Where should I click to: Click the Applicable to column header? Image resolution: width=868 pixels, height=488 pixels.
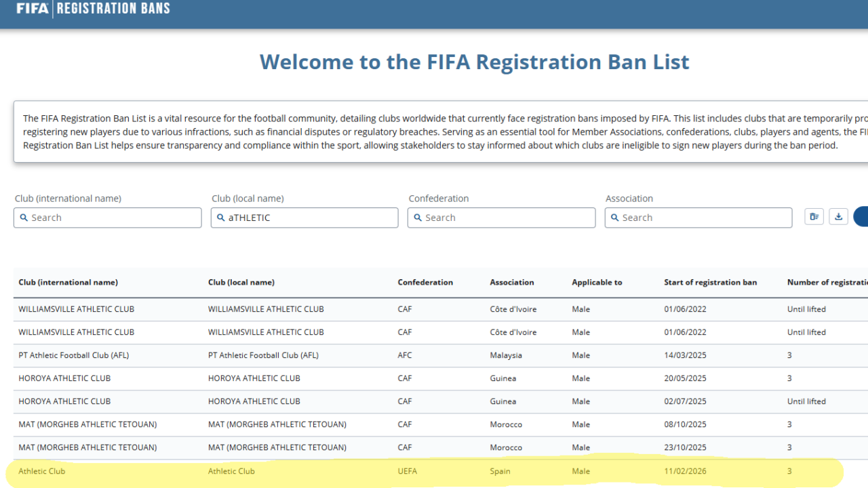click(x=597, y=282)
